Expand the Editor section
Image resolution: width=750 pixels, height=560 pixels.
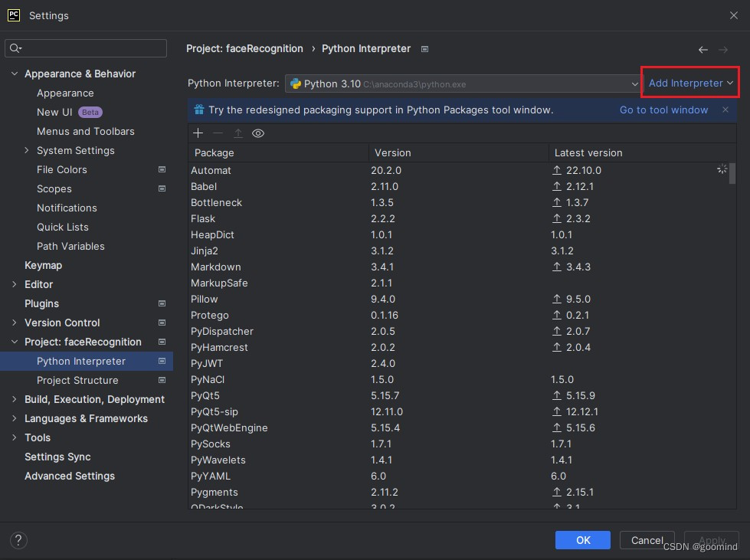[x=15, y=284]
